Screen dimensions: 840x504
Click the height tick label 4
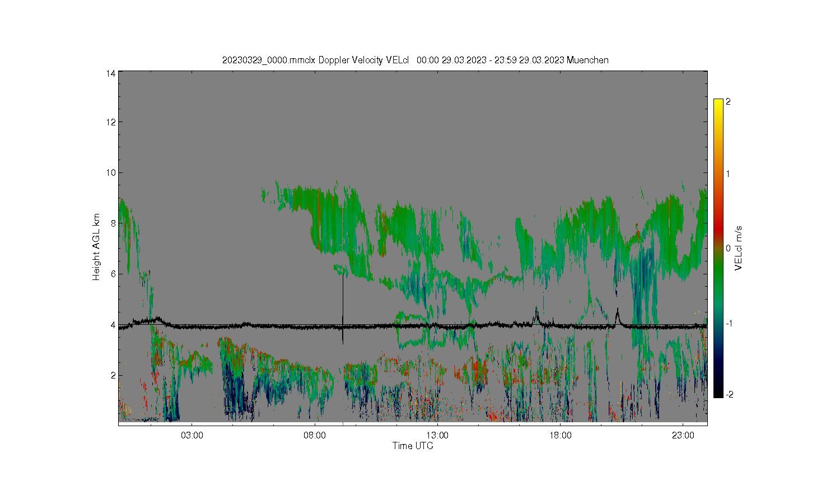(113, 325)
